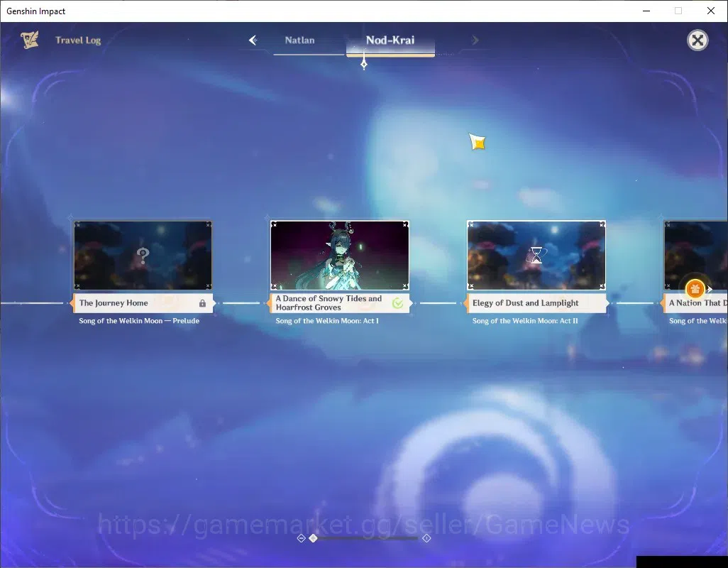This screenshot has width=728, height=568.
Task: Click left end marker of timeline slider
Action: [x=301, y=537]
